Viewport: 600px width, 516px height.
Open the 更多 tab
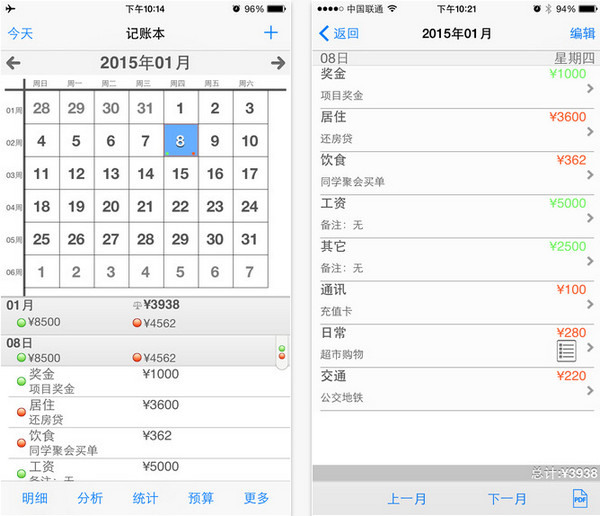[256, 498]
